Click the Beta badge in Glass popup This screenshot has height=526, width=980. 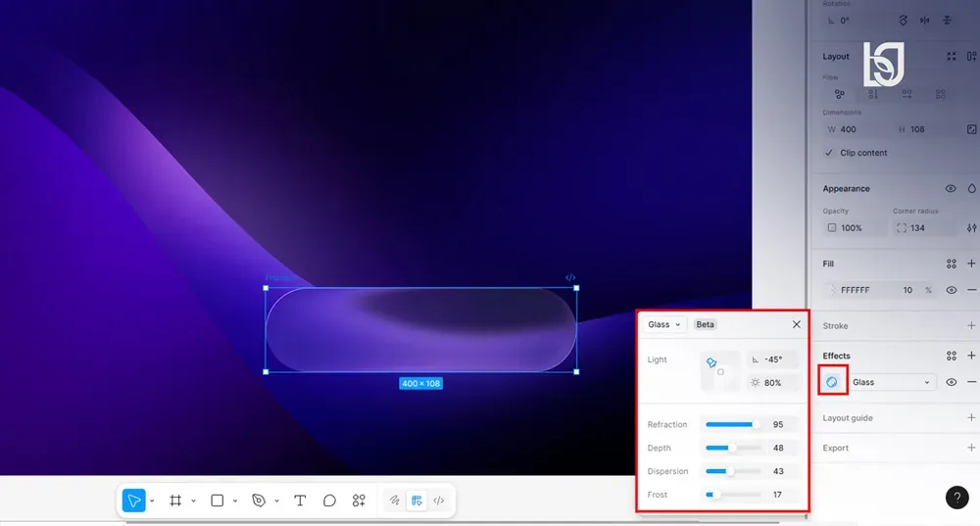tap(705, 324)
